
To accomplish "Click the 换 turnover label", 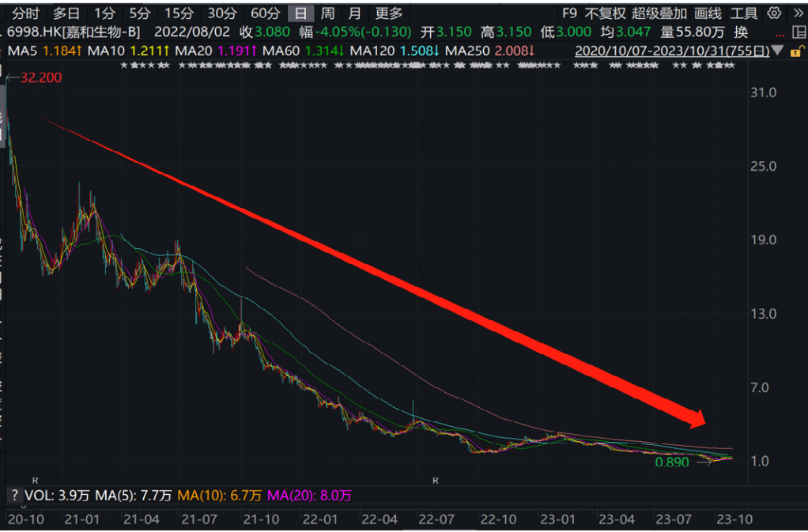I will (x=741, y=32).
